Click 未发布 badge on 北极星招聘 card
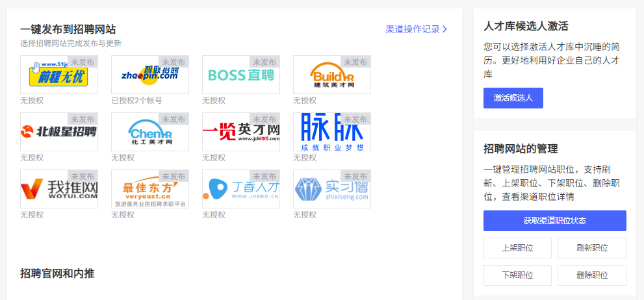The width and height of the screenshot is (644, 300). [x=83, y=119]
